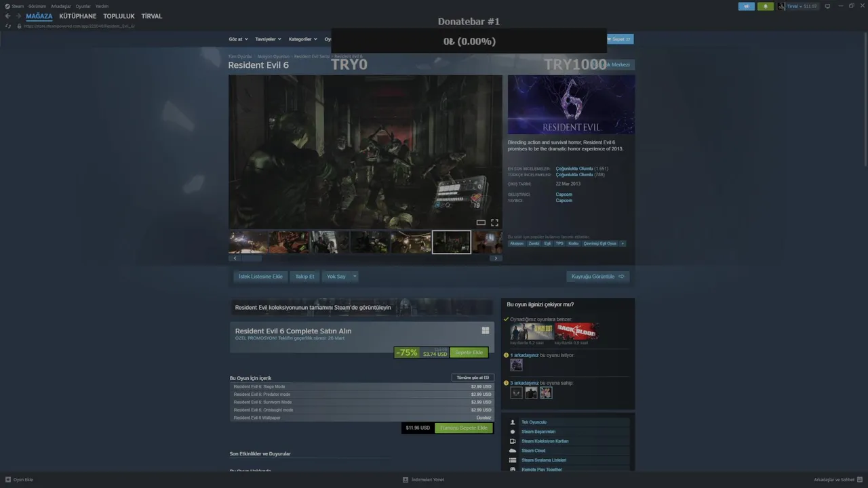Click the Yok Say button
The width and height of the screenshot is (868, 488).
click(336, 277)
